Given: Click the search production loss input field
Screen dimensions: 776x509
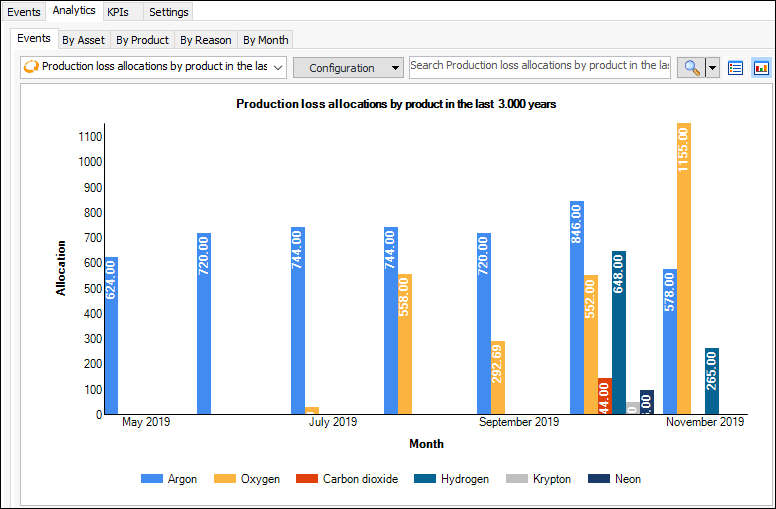Looking at the screenshot, I should coord(539,66).
